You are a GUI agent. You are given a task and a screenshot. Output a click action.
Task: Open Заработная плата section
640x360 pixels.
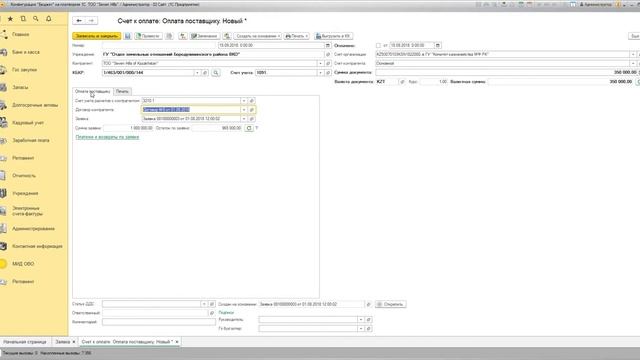point(31,140)
